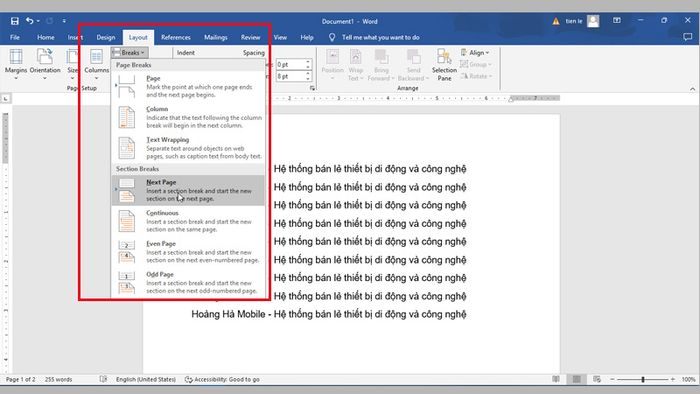Screen dimensions: 700x394
Task: Collapse the ribbon with the chevron
Action: (692, 89)
